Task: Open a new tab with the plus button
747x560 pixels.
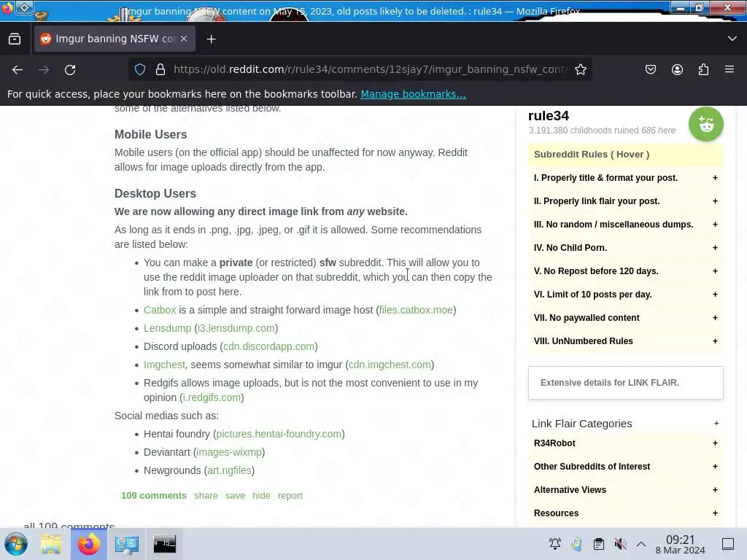Action: pos(211,39)
